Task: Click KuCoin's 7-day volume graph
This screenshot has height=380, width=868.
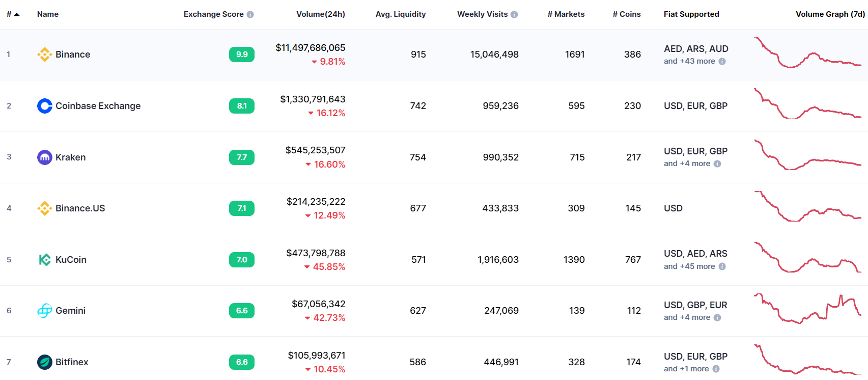Action: [x=807, y=257]
